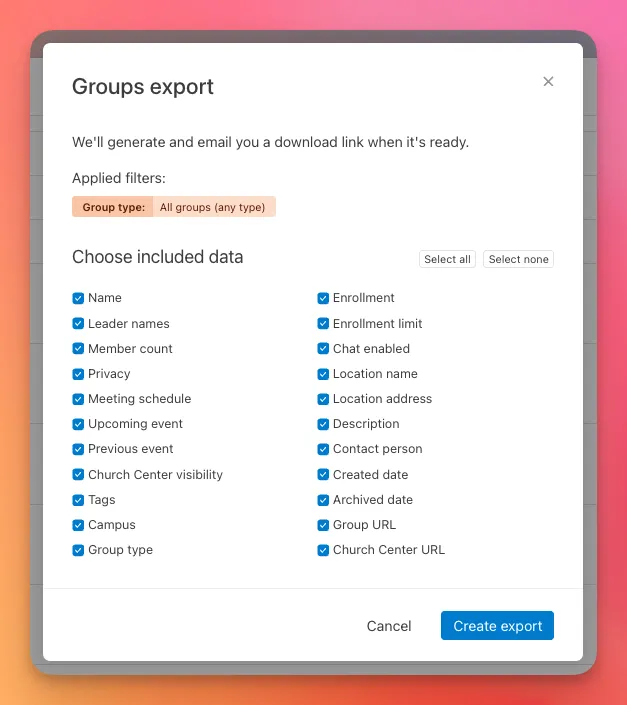Click the Create export button
This screenshot has height=705, width=627.
point(497,626)
